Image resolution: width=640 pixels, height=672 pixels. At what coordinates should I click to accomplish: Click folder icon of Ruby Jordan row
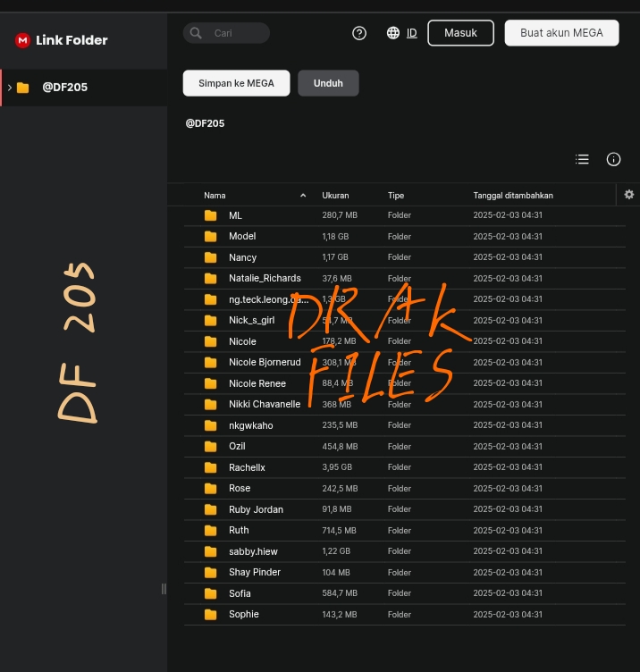point(210,509)
